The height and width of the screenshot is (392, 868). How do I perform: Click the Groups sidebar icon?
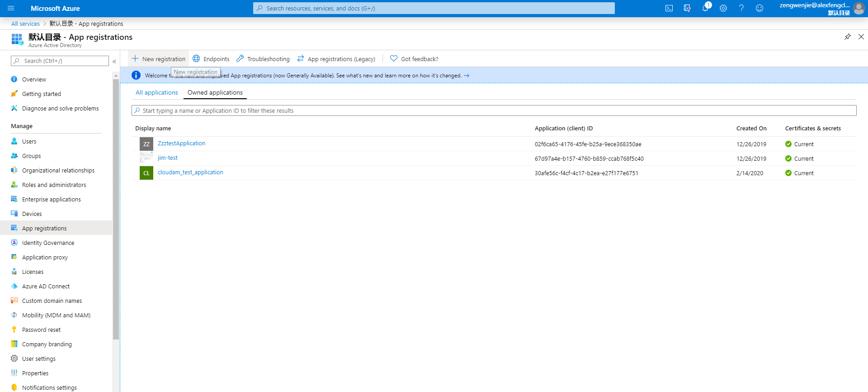(x=14, y=156)
